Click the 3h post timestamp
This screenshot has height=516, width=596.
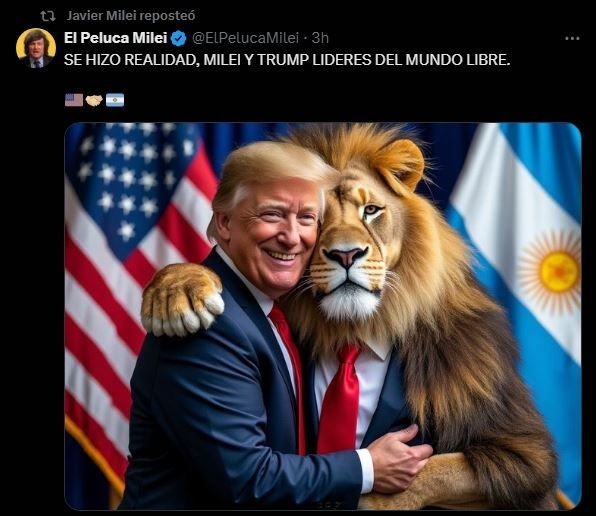click(x=320, y=38)
